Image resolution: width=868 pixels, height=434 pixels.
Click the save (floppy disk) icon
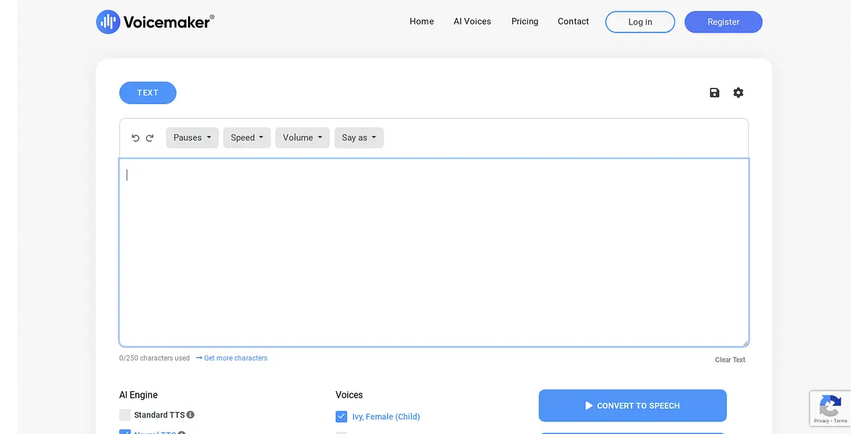coord(715,93)
